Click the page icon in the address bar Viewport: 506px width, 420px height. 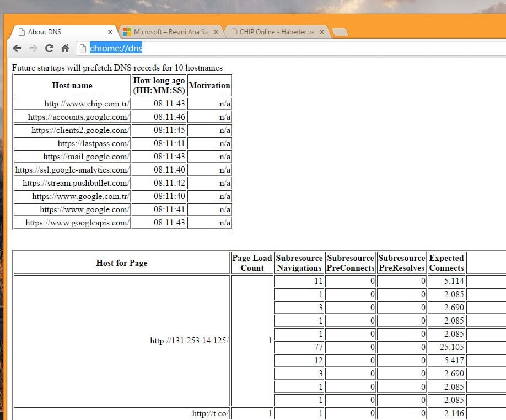point(83,49)
